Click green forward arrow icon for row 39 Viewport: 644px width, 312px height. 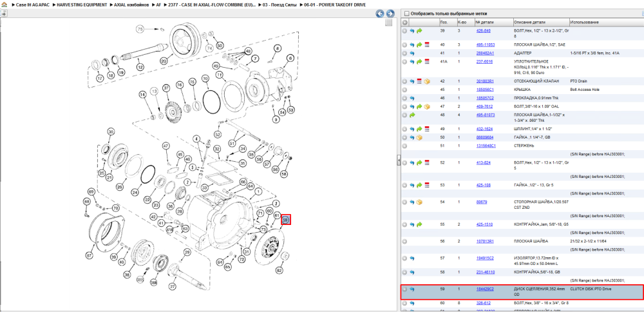coord(419,31)
